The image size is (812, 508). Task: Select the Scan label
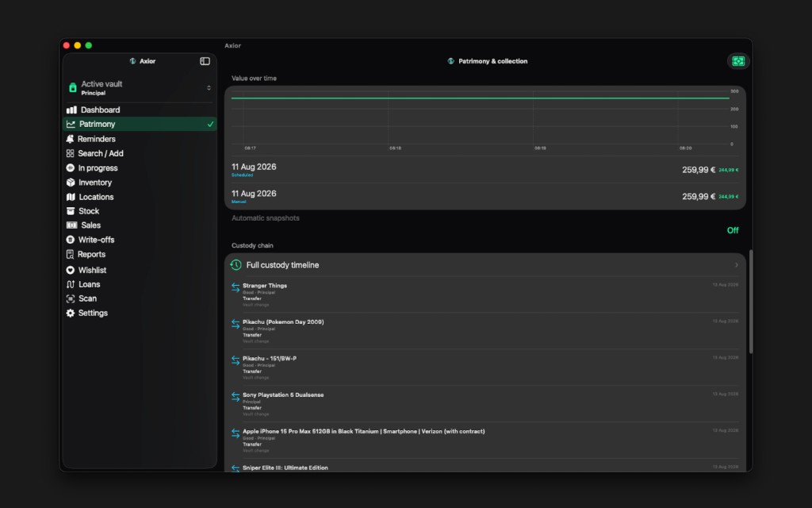coord(87,298)
